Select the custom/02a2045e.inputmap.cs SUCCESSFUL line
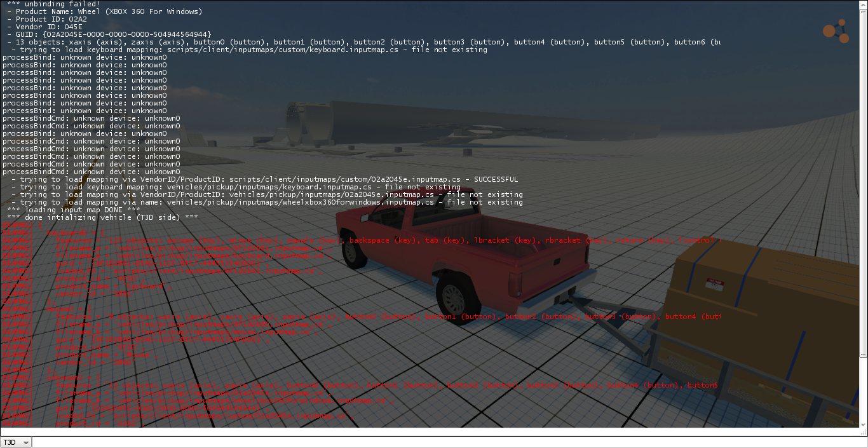Screen dimensions: 868x448 click(264, 179)
